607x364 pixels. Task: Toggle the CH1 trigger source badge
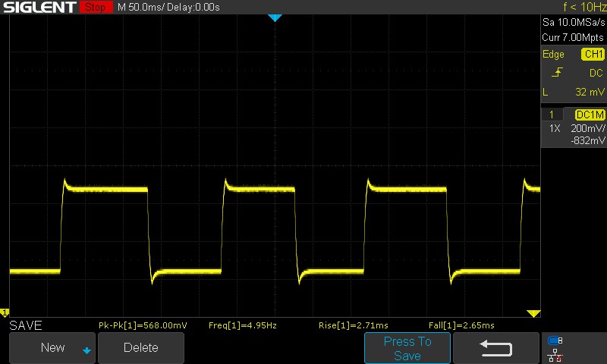pos(593,55)
